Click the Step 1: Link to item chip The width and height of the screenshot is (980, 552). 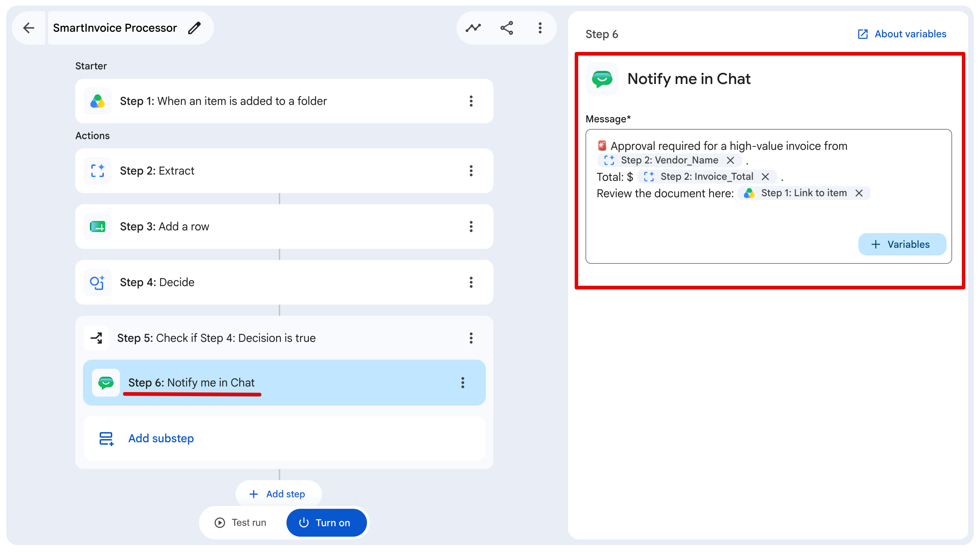tap(804, 193)
